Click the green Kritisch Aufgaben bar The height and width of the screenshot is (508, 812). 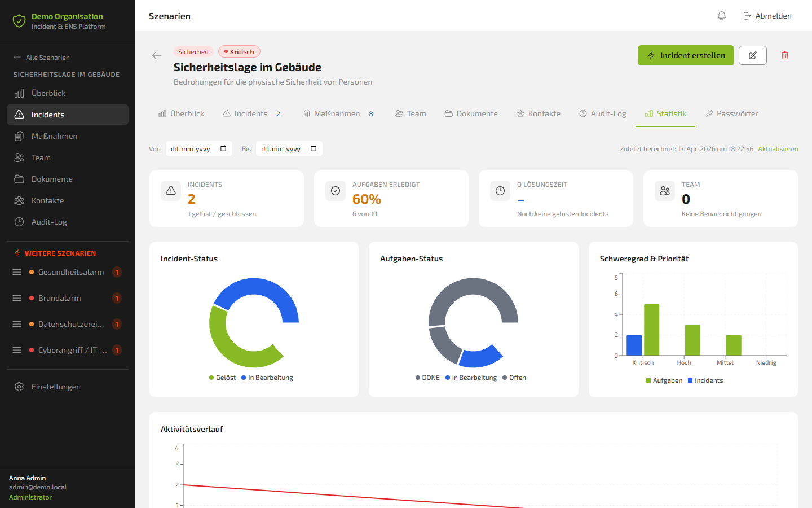pyautogui.click(x=652, y=330)
